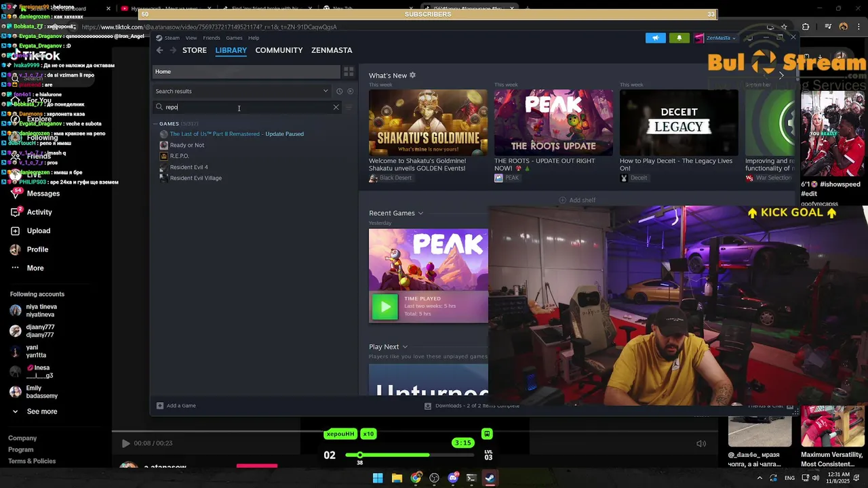Open the Games menu in Steam

(x=234, y=38)
